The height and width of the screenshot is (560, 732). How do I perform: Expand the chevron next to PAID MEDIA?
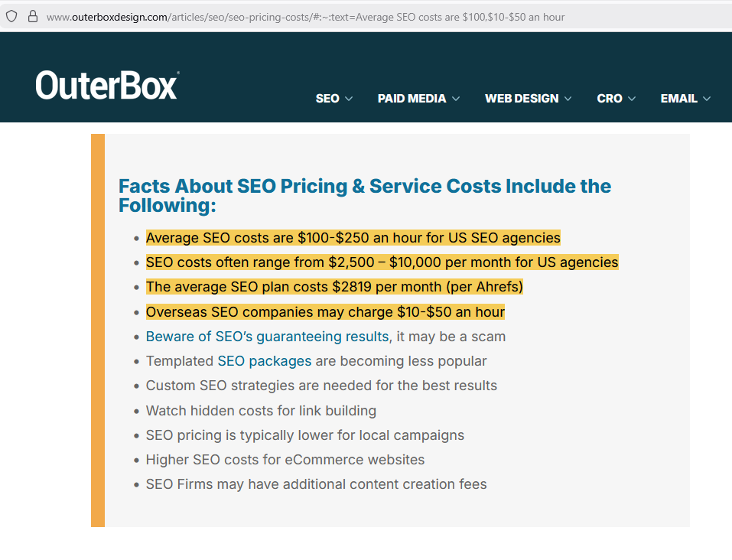coord(456,99)
